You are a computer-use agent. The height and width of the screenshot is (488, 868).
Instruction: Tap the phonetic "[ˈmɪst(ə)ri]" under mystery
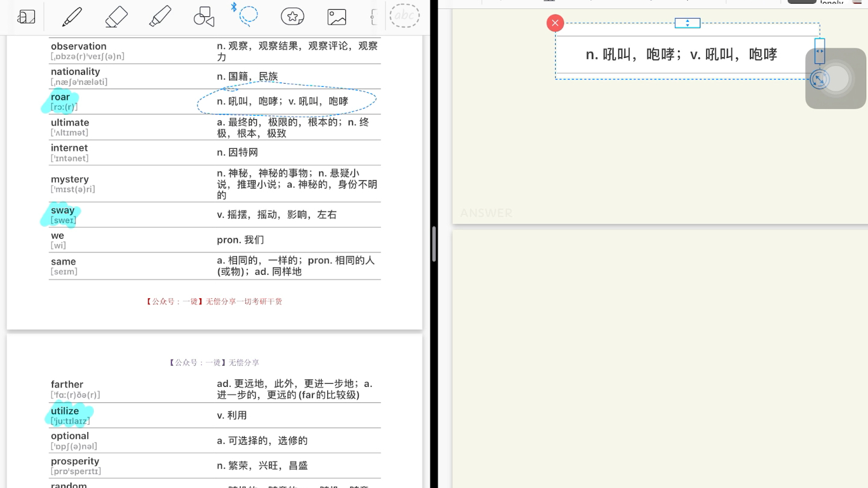[73, 189]
